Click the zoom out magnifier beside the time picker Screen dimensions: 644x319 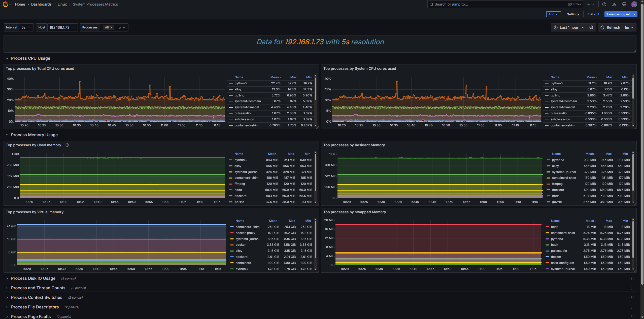click(x=591, y=27)
